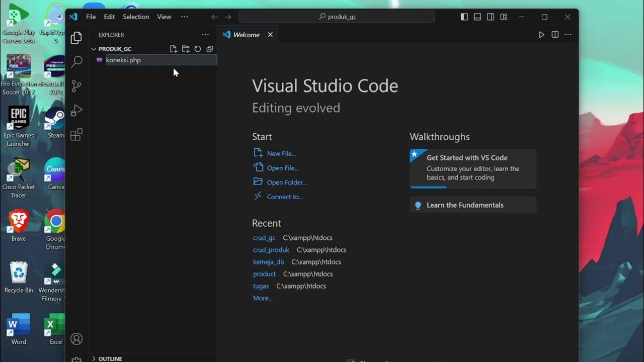
Task: Open the Search view in activity bar
Action: point(76,62)
